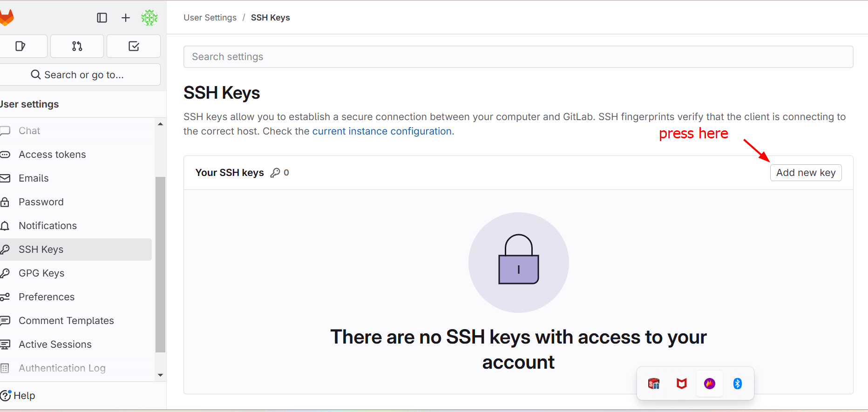This screenshot has width=868, height=412.
Task: Click User Settings breadcrumb link
Action: [210, 18]
